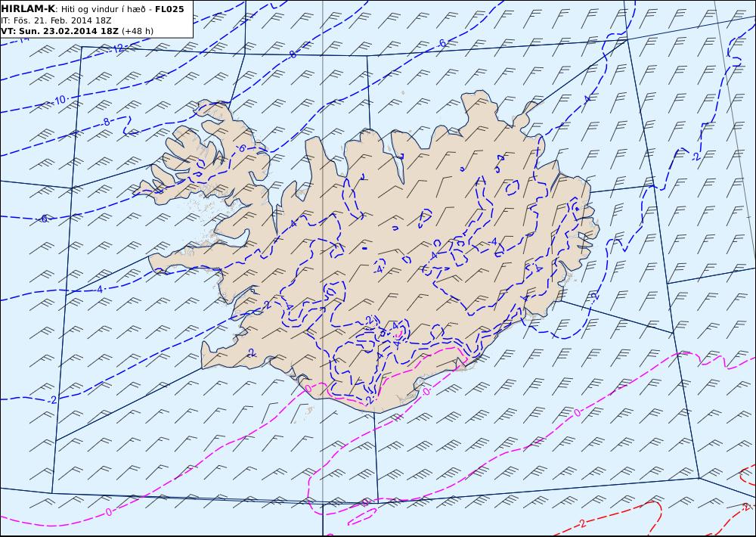Image resolution: width=756 pixels, height=537 pixels.
Task: Click the 'Hiti og vindur í hæð' title text
Action: click(x=106, y=9)
